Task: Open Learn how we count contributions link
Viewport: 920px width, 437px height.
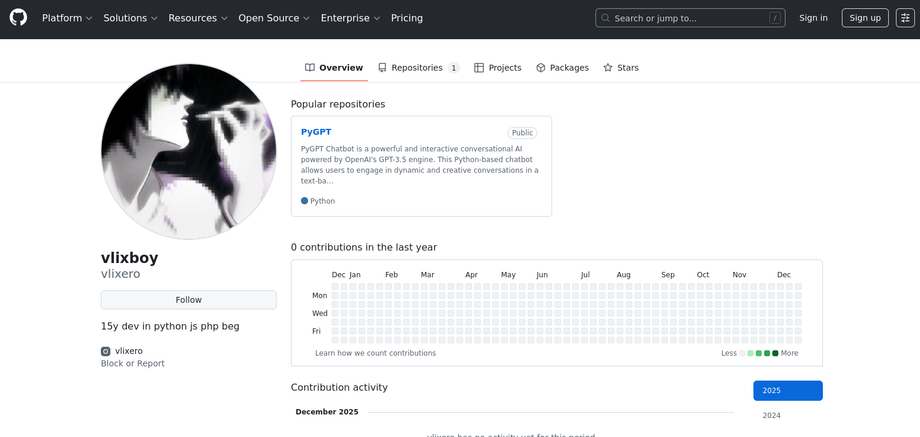Action: [x=376, y=353]
